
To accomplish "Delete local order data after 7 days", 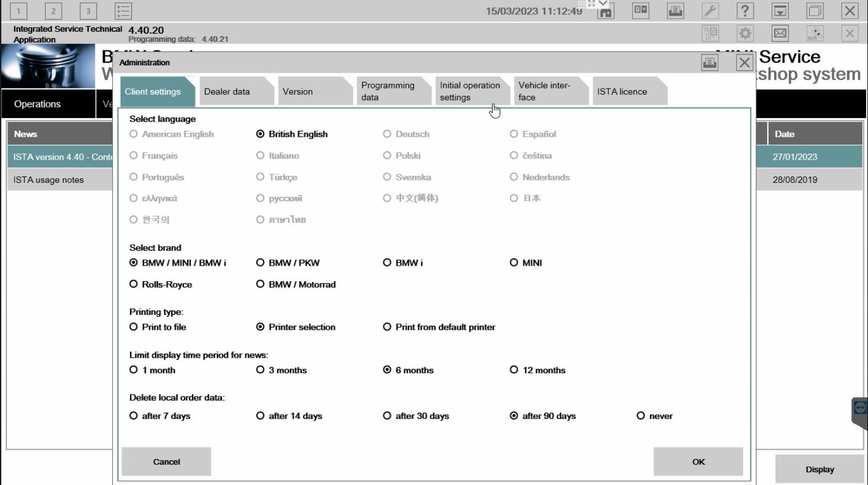I will tap(160, 416).
